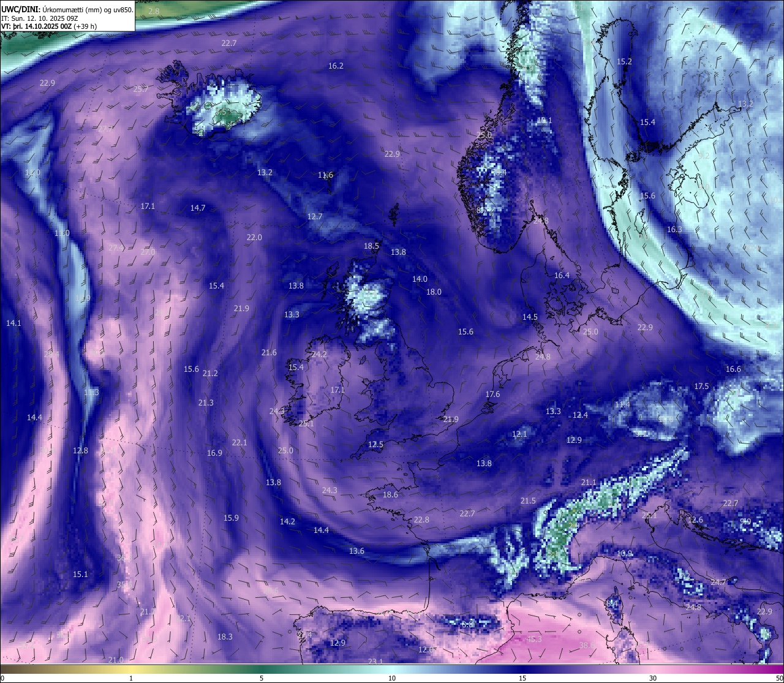Click the 16.4 value over Denmark
784x683 pixels.
point(562,276)
